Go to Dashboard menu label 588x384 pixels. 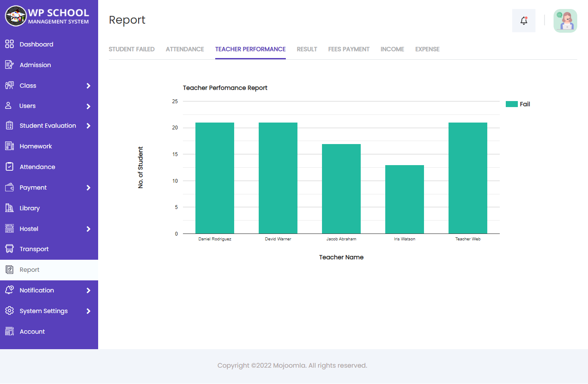click(x=37, y=44)
